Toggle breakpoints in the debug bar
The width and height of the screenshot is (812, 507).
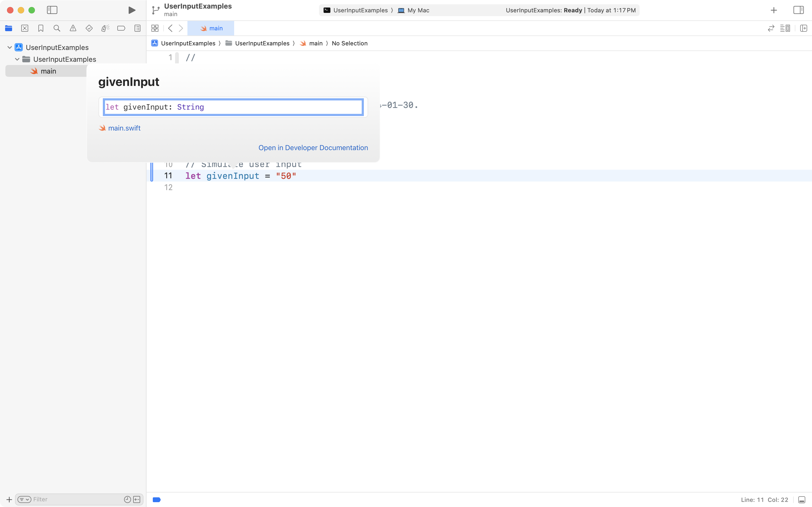pyautogui.click(x=156, y=499)
